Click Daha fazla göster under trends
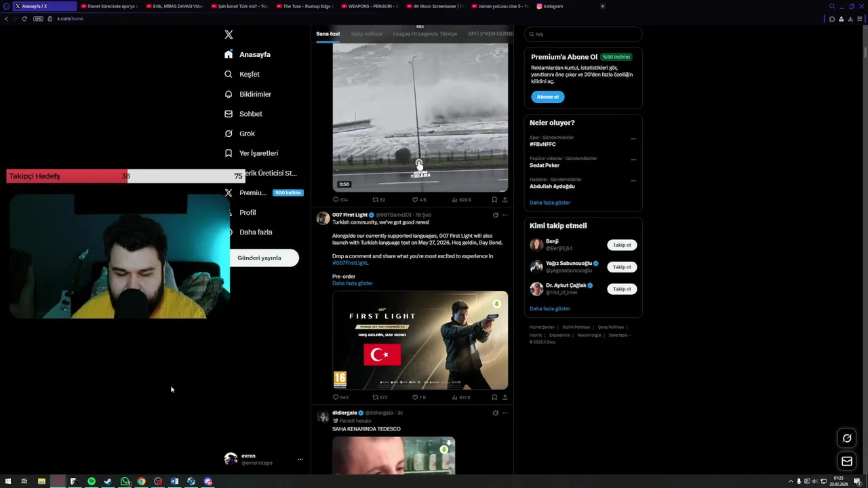This screenshot has height=488, width=868. click(550, 203)
